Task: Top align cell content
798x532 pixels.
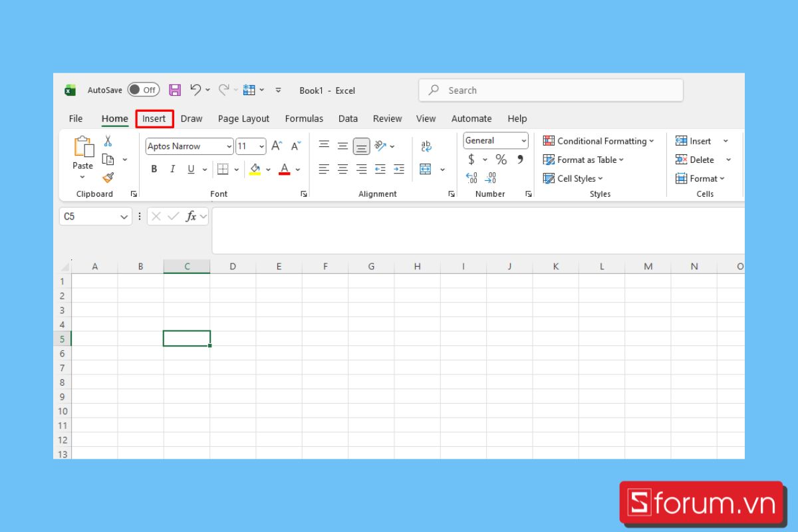Action: click(x=324, y=145)
